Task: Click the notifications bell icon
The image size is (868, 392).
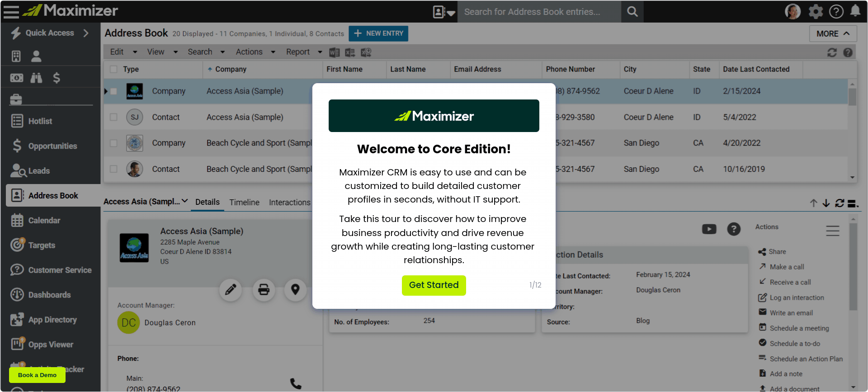Action: pyautogui.click(x=855, y=11)
